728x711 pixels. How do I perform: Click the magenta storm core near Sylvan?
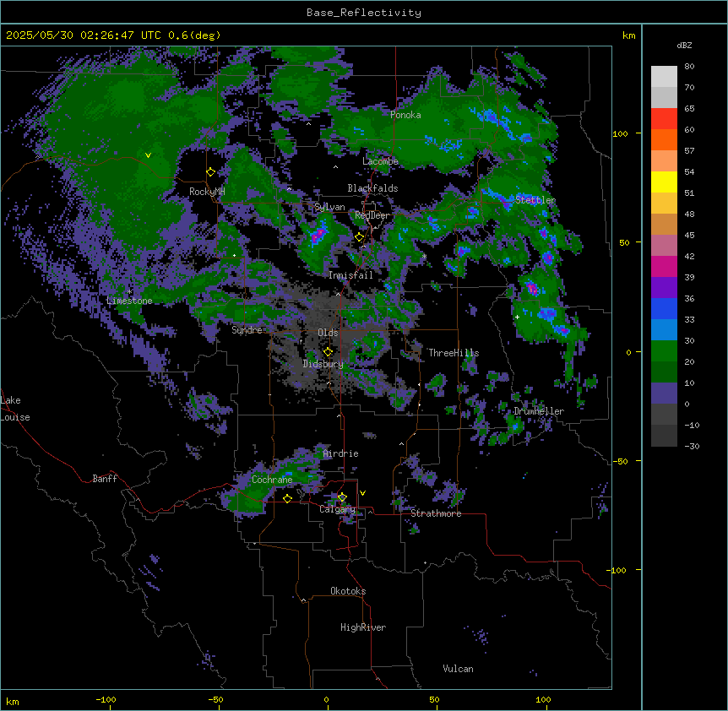(319, 235)
